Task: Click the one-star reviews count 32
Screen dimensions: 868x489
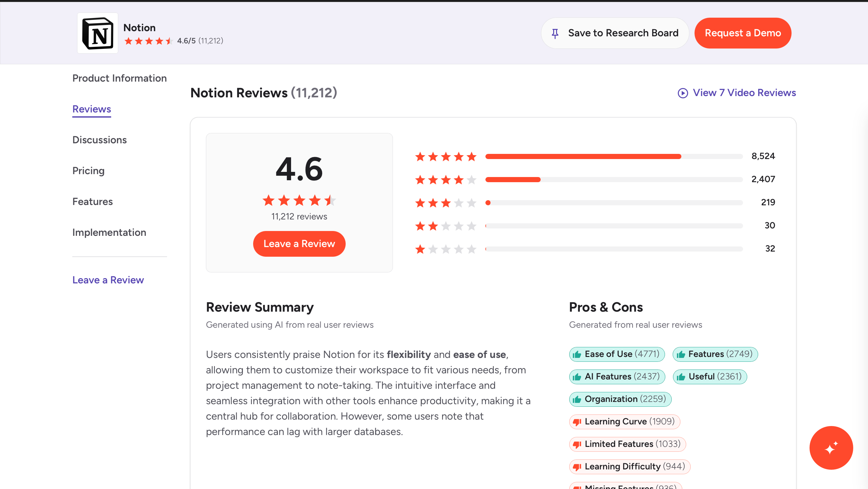Action: pyautogui.click(x=770, y=249)
